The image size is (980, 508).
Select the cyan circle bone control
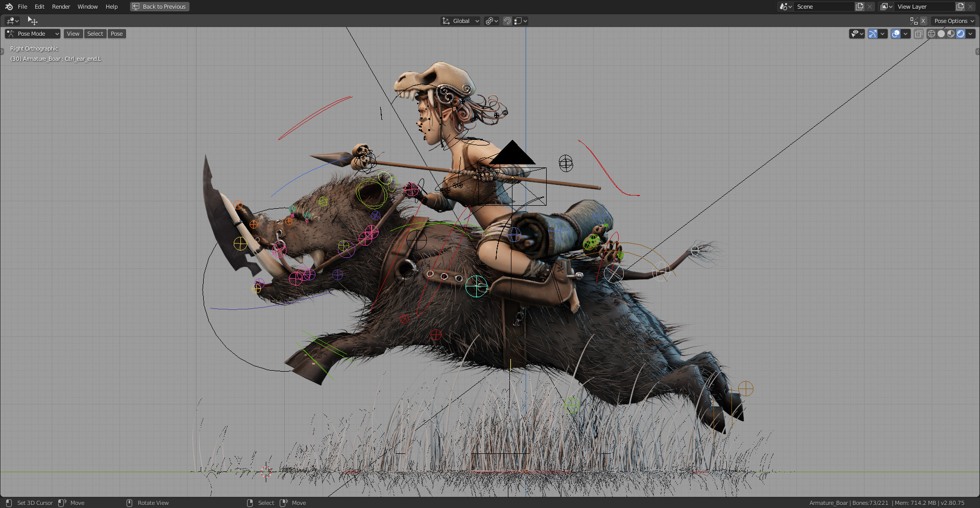coord(476,286)
